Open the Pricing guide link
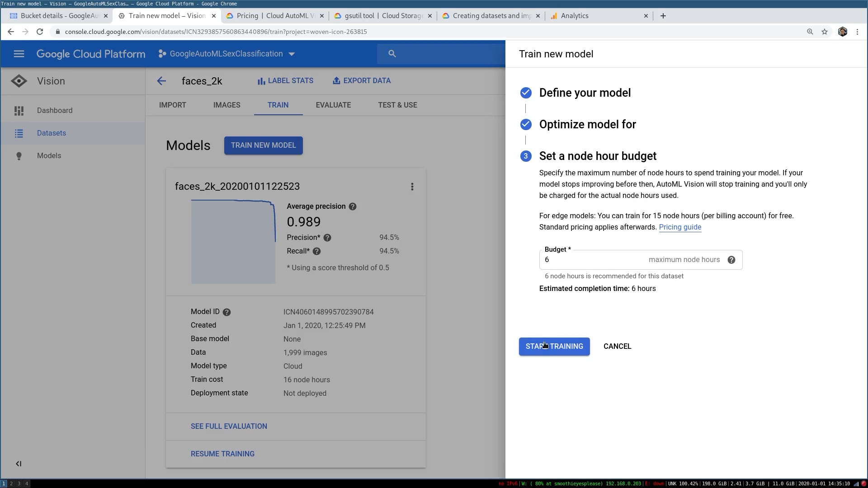 pos(680,227)
